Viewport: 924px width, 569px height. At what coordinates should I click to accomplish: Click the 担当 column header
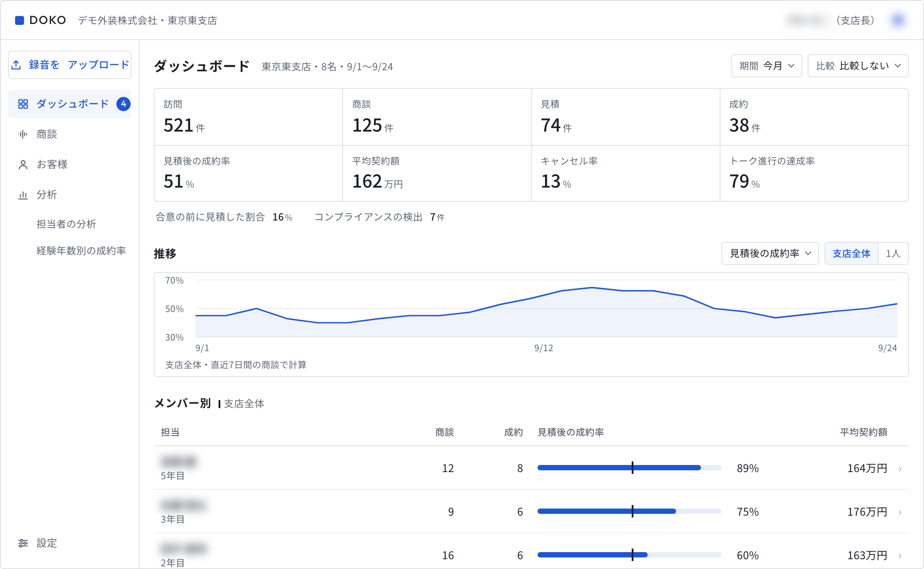pos(170,432)
